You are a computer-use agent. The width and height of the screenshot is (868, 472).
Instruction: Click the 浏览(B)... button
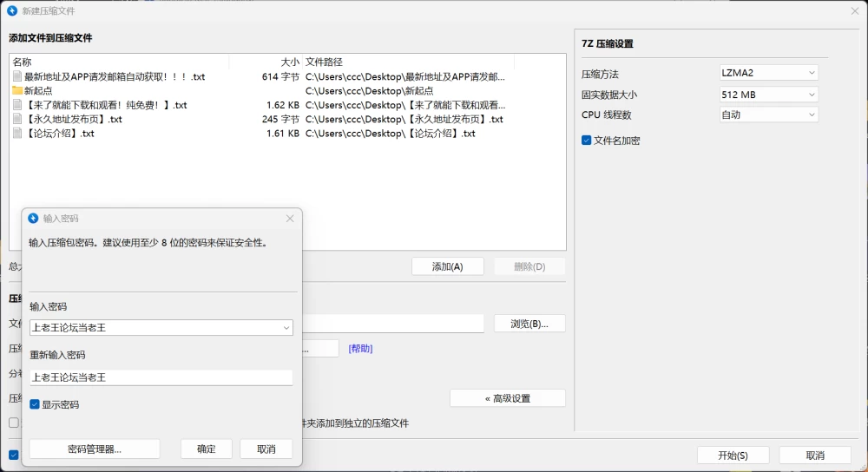(x=529, y=324)
